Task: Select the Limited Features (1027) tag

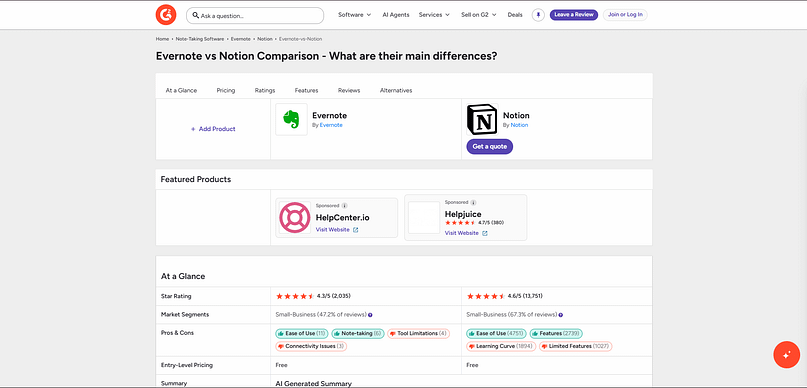Action: [575, 346]
